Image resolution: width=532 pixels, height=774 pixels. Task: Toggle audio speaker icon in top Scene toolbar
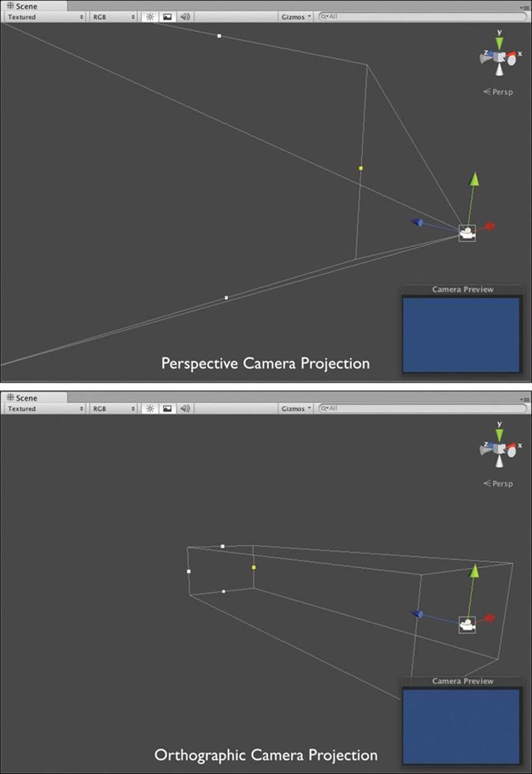185,17
